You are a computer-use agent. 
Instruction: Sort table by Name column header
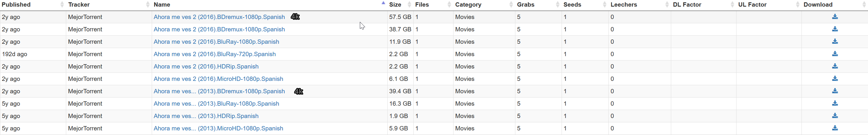point(162,5)
